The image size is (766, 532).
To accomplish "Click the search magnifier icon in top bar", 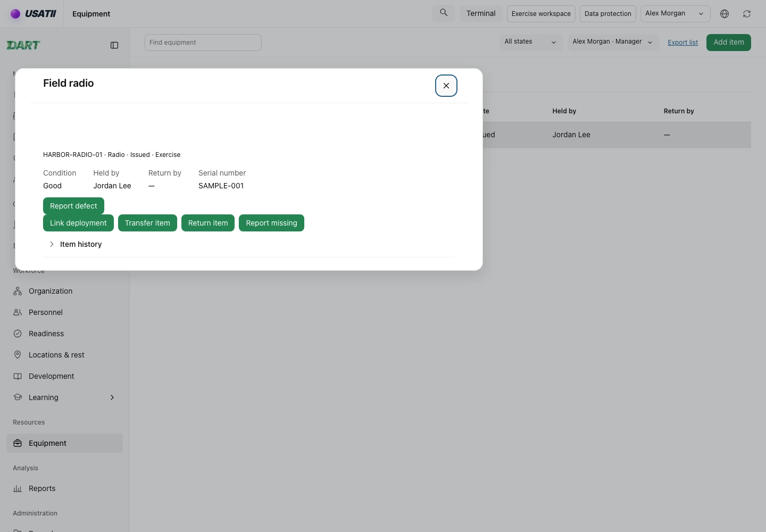I will pos(444,13).
